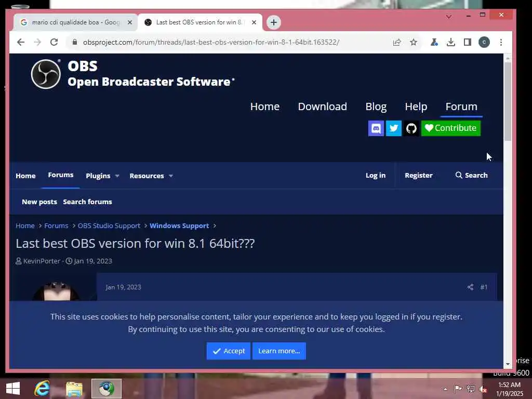Click Log in

(376, 175)
